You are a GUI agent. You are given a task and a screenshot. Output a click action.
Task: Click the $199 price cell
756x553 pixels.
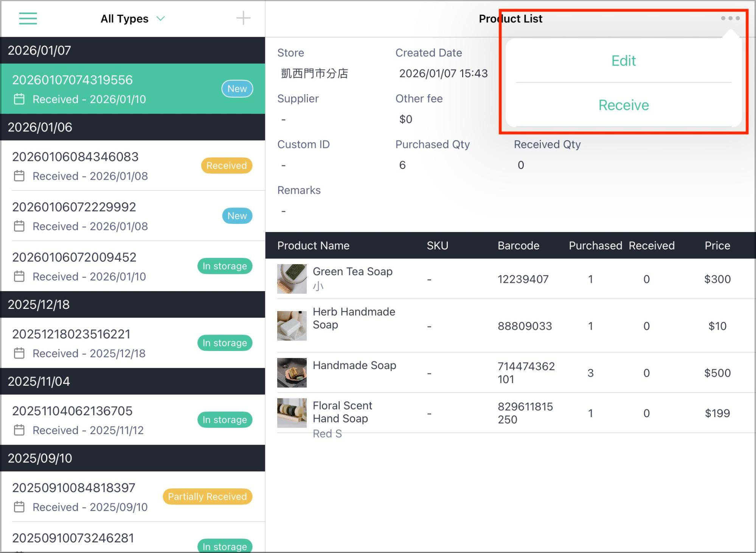click(717, 413)
